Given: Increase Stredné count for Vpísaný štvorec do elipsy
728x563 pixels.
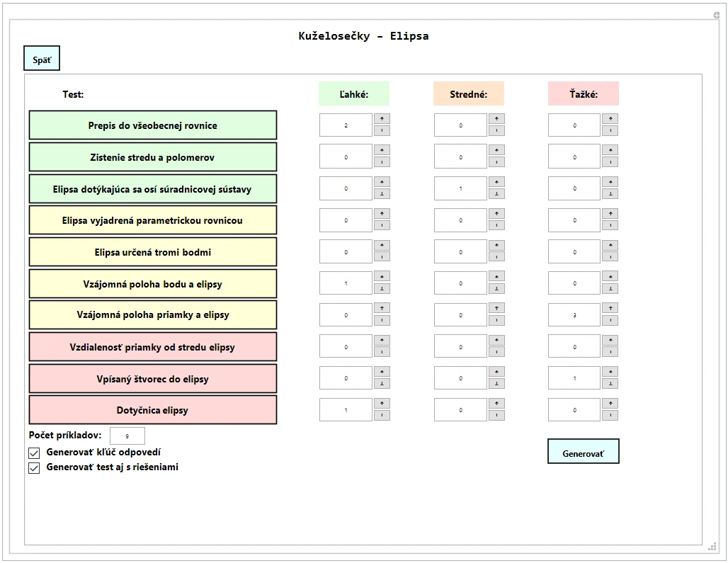Looking at the screenshot, I should (496, 372).
